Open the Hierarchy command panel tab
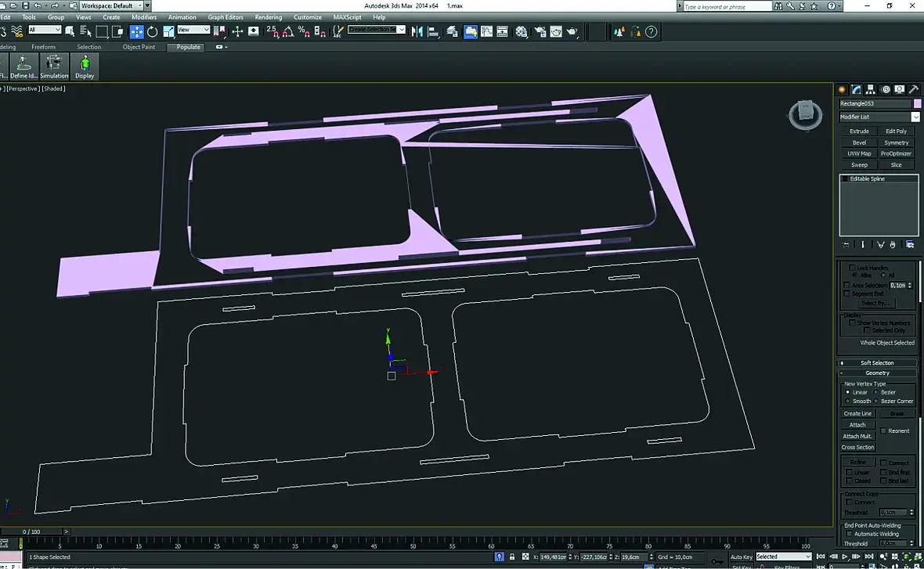The image size is (924, 569). pyautogui.click(x=871, y=89)
